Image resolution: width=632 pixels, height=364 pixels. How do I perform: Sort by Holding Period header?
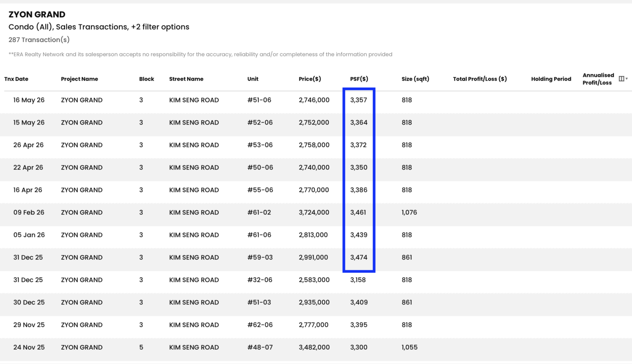coord(551,79)
